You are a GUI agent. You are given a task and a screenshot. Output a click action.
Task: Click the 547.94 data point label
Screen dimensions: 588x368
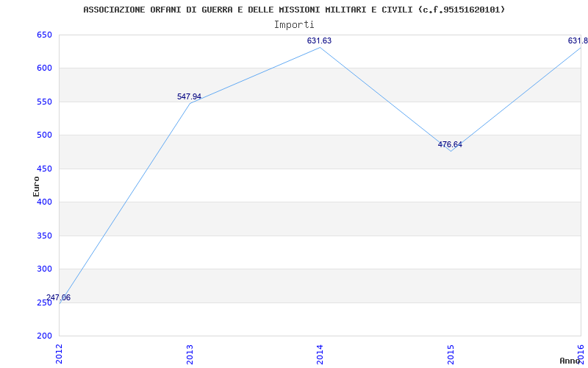189,97
